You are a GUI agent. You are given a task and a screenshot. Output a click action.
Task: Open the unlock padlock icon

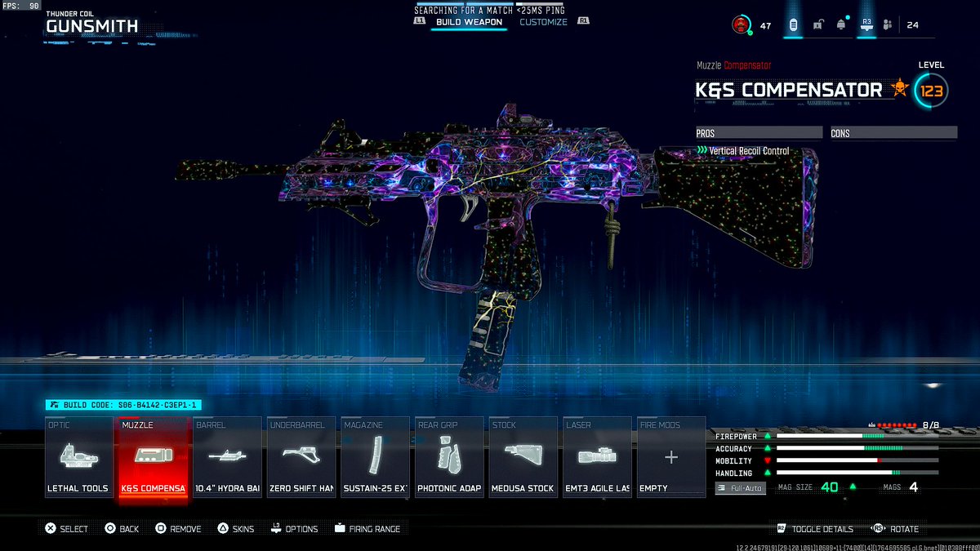817,25
